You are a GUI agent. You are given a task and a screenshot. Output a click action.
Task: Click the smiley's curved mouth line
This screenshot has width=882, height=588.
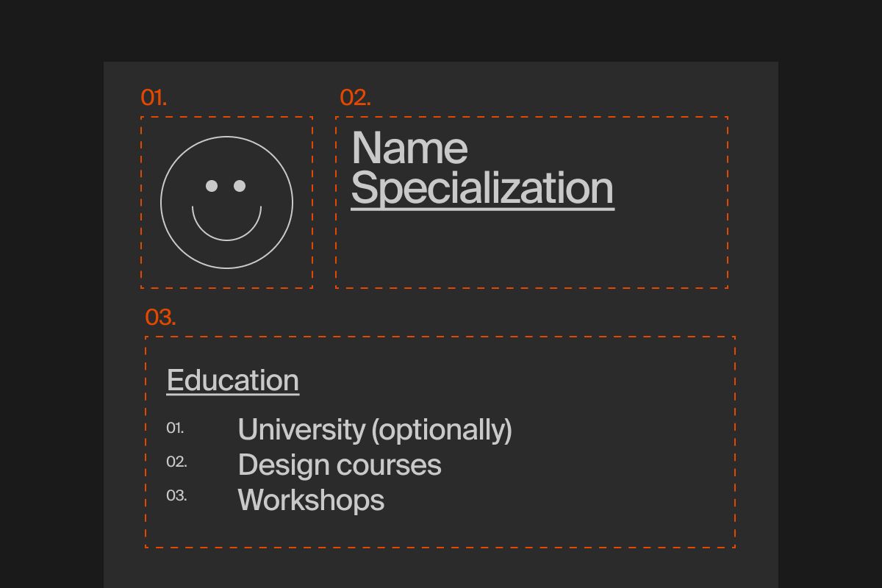[x=226, y=239]
